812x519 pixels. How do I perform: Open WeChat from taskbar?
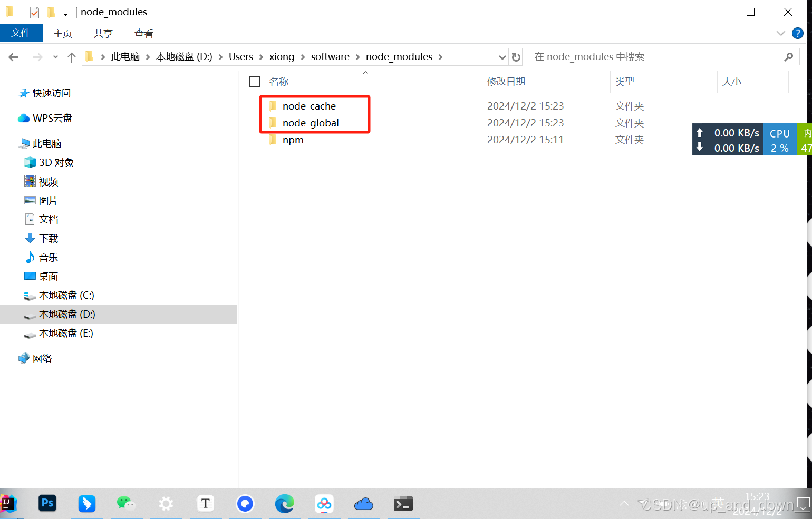click(126, 504)
